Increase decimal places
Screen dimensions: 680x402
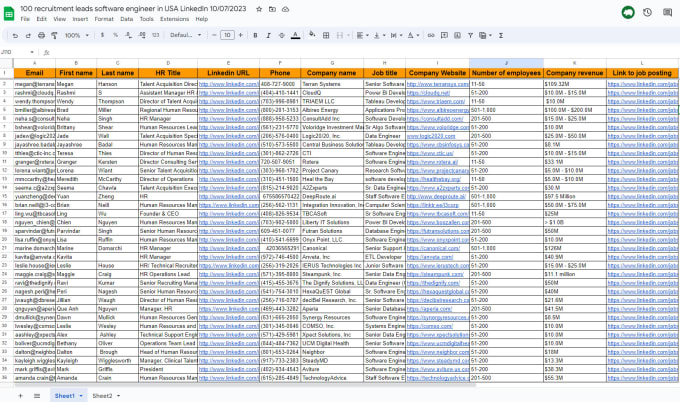(x=142, y=35)
